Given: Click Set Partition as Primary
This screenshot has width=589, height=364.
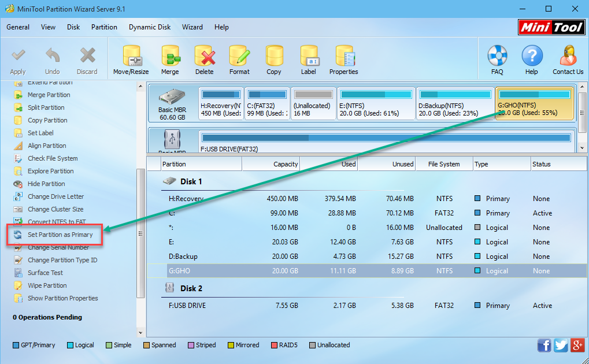Looking at the screenshot, I should point(60,235).
